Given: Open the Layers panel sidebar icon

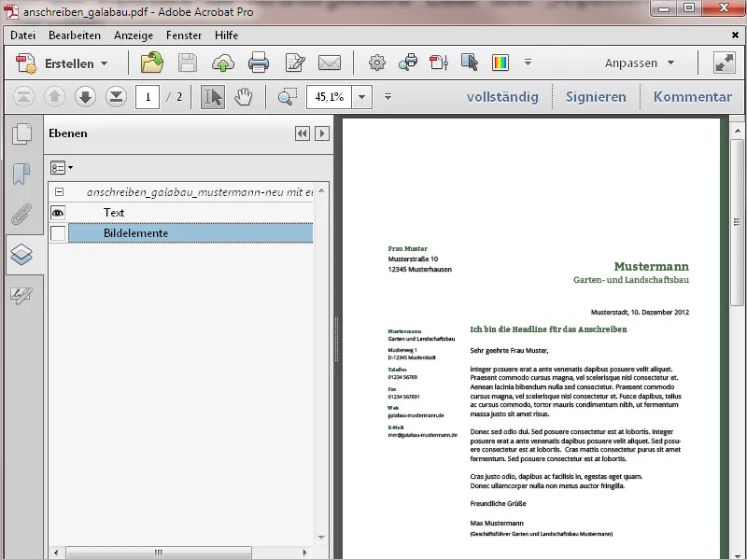Looking at the screenshot, I should (21, 255).
